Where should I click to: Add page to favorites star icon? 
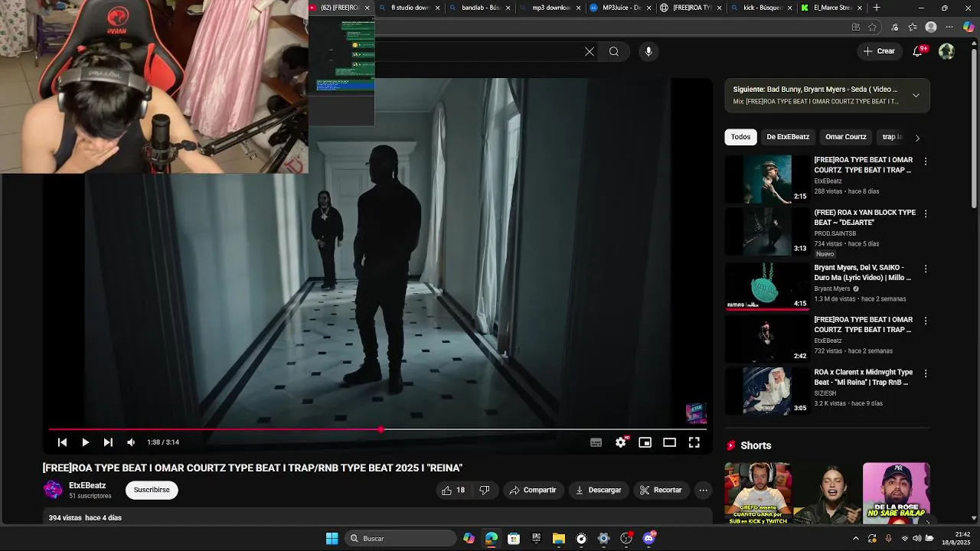click(x=873, y=28)
